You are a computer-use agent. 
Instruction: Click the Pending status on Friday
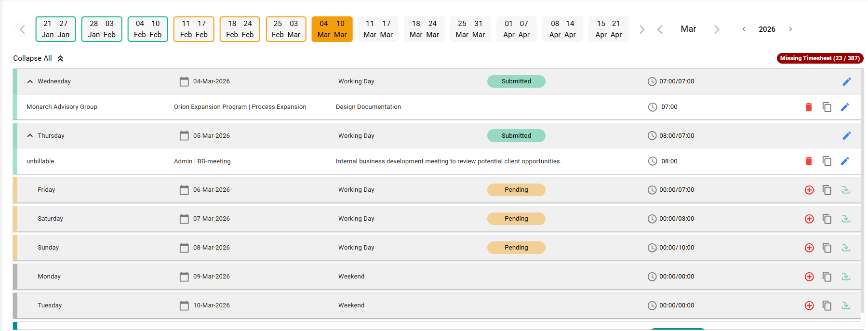pyautogui.click(x=516, y=190)
